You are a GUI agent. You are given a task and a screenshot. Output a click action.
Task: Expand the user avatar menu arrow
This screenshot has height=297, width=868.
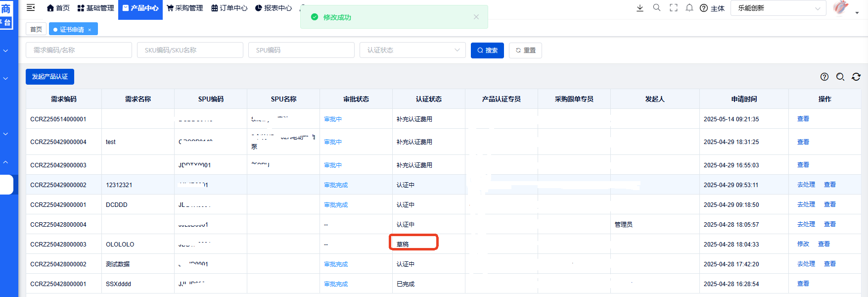[x=857, y=13]
